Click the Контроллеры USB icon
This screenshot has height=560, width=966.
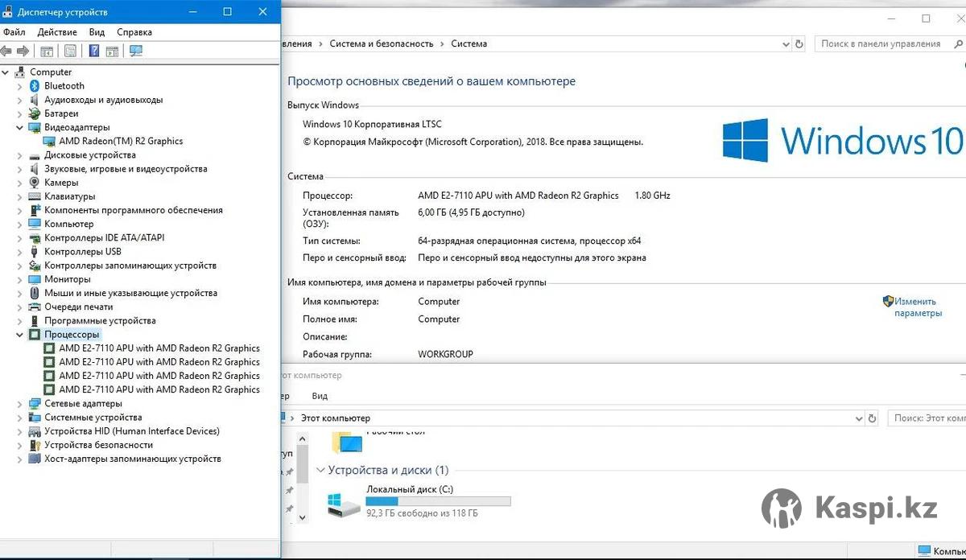[x=35, y=252]
